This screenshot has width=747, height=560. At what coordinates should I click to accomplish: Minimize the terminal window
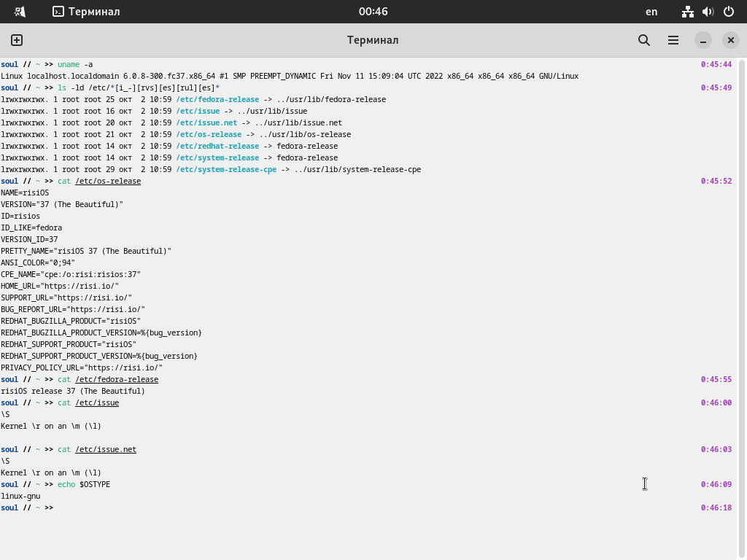pos(703,40)
